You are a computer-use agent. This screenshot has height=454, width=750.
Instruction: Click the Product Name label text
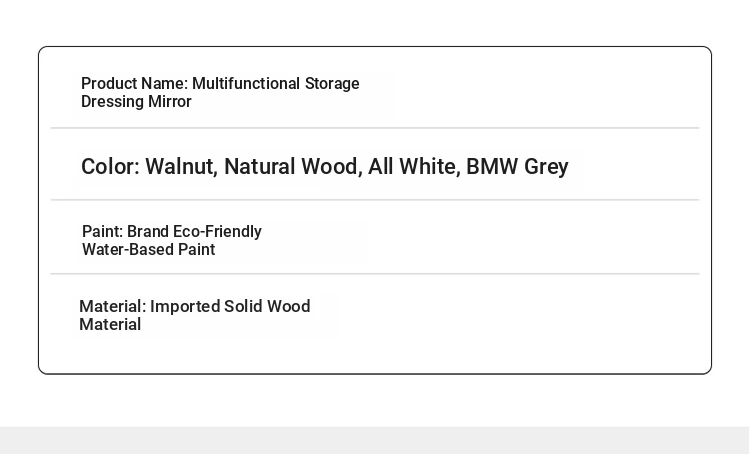[x=134, y=84]
